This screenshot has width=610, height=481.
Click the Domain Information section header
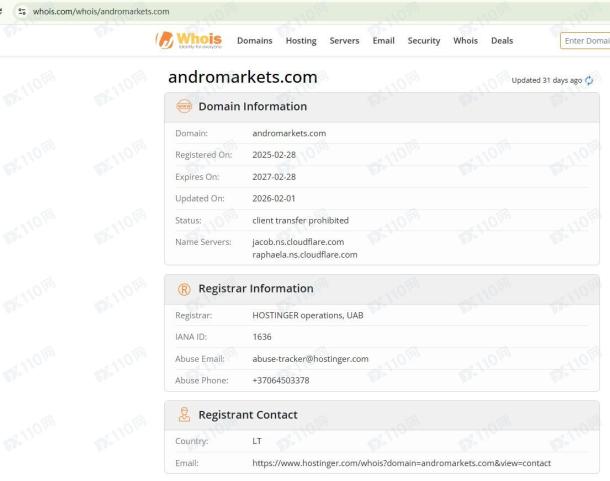point(382,107)
